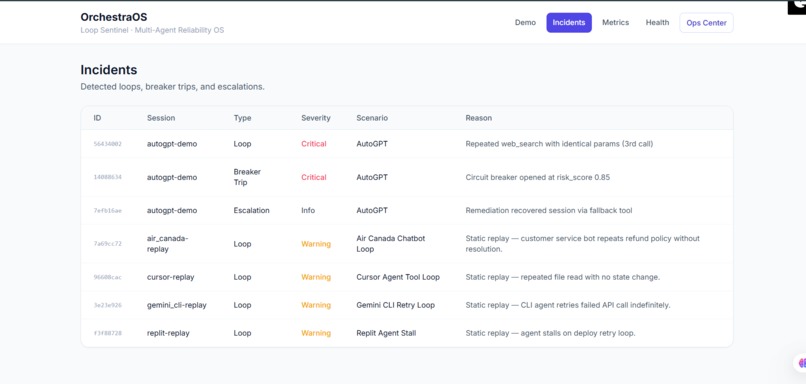The height and width of the screenshot is (384, 806).
Task: Click the Replit Agent Stall scenario
Action: (x=386, y=333)
